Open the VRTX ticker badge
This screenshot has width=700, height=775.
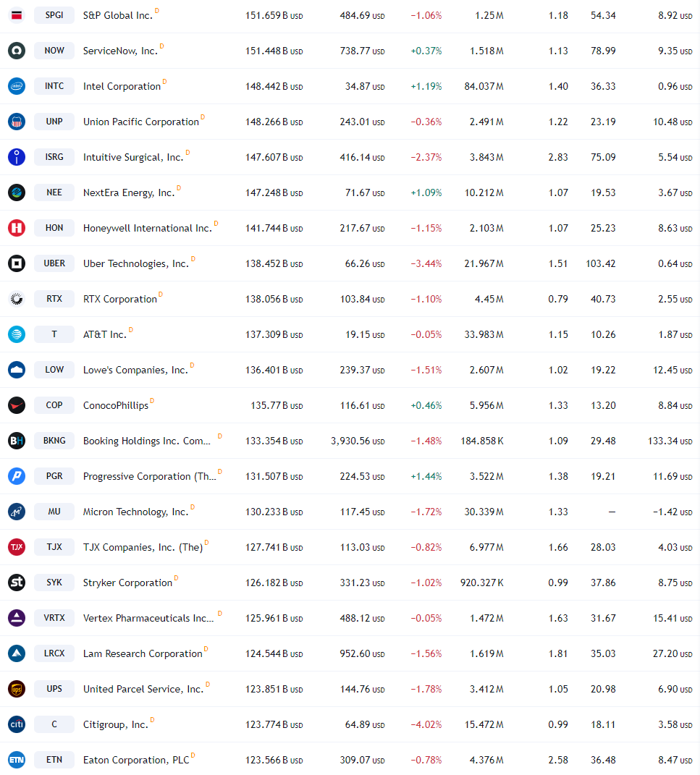pyautogui.click(x=54, y=618)
